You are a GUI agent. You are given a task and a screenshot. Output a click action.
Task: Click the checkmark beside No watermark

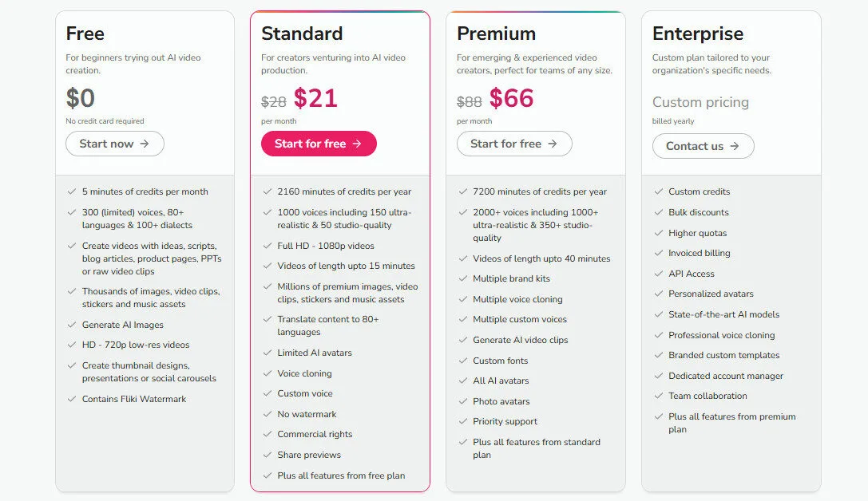267,413
